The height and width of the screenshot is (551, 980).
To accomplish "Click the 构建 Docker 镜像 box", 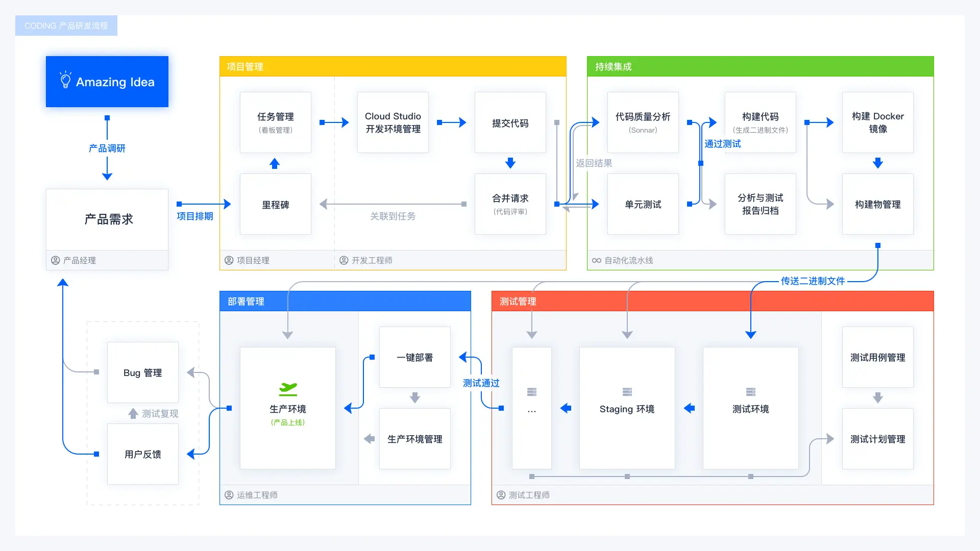I will tap(877, 122).
